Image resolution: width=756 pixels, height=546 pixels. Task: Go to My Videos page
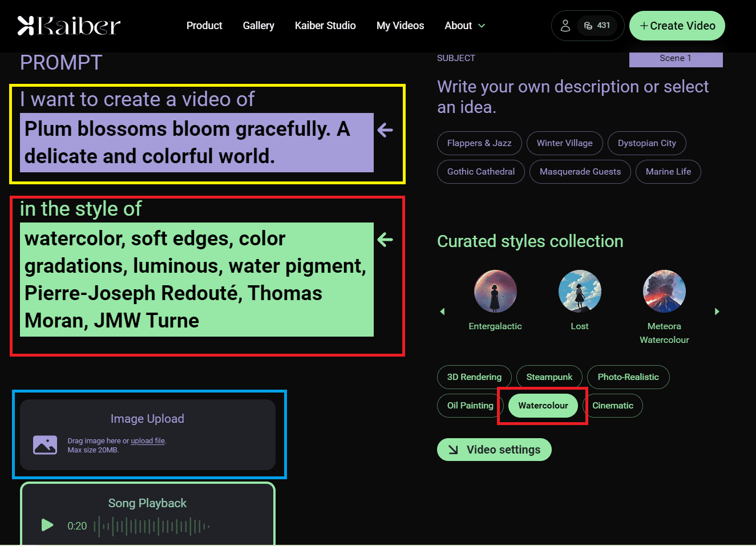tap(400, 26)
